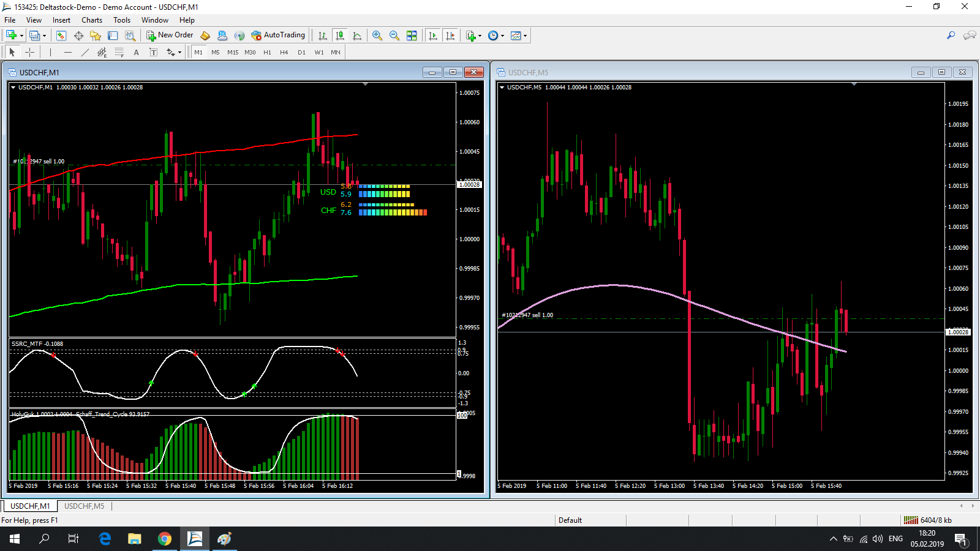Draw a vertical line tool
Screen dimensions: 980x551
click(x=50, y=52)
